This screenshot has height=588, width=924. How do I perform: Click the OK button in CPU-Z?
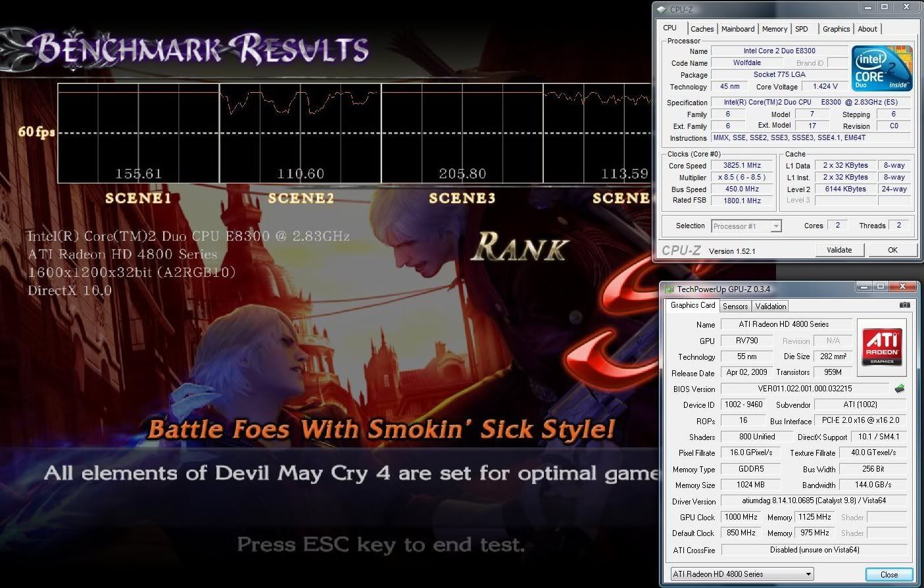pyautogui.click(x=892, y=250)
